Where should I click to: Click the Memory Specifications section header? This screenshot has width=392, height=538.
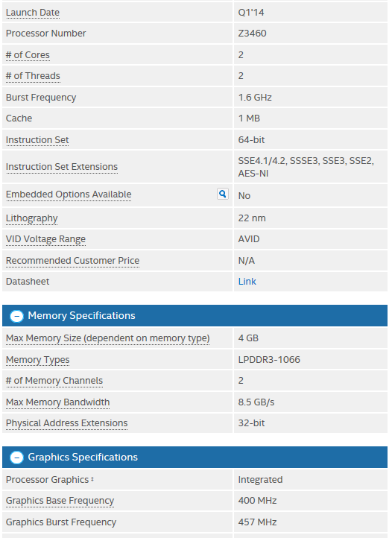195,316
